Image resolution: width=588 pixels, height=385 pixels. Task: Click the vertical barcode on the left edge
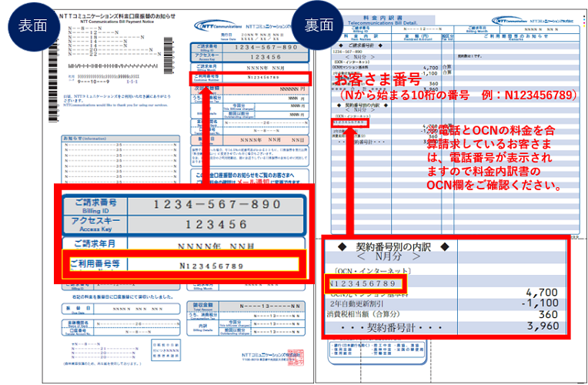(x=54, y=81)
